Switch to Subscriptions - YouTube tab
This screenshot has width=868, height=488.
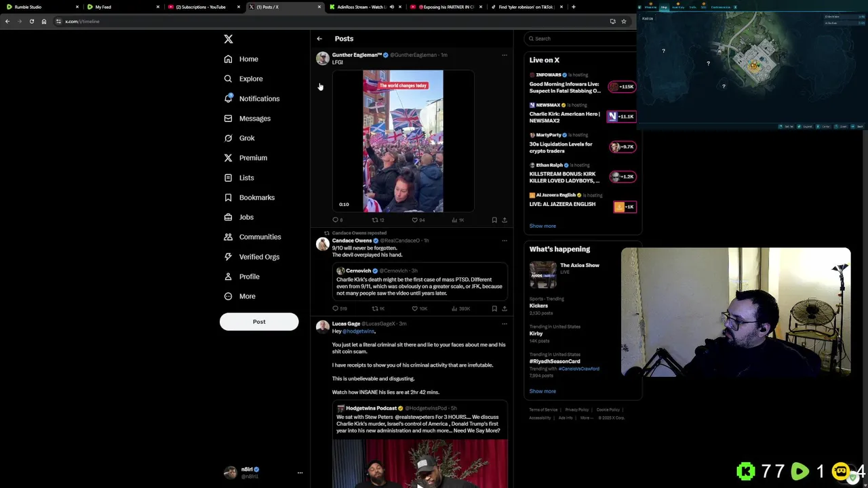203,7
